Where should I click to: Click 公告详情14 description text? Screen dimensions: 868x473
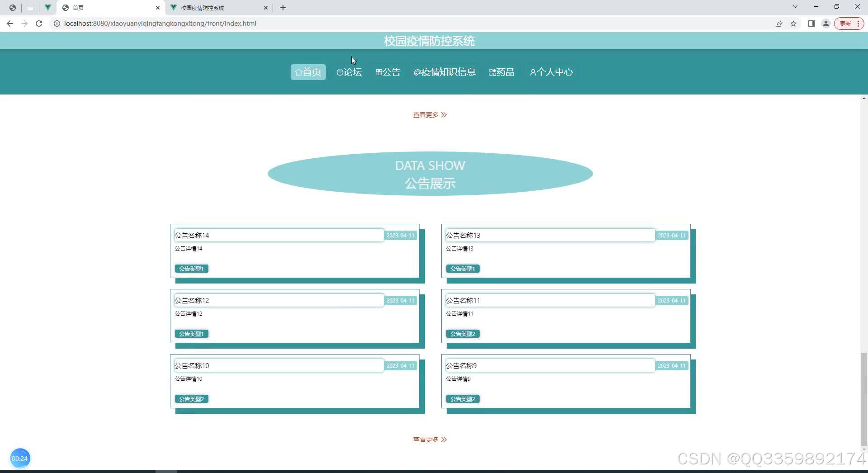point(189,249)
